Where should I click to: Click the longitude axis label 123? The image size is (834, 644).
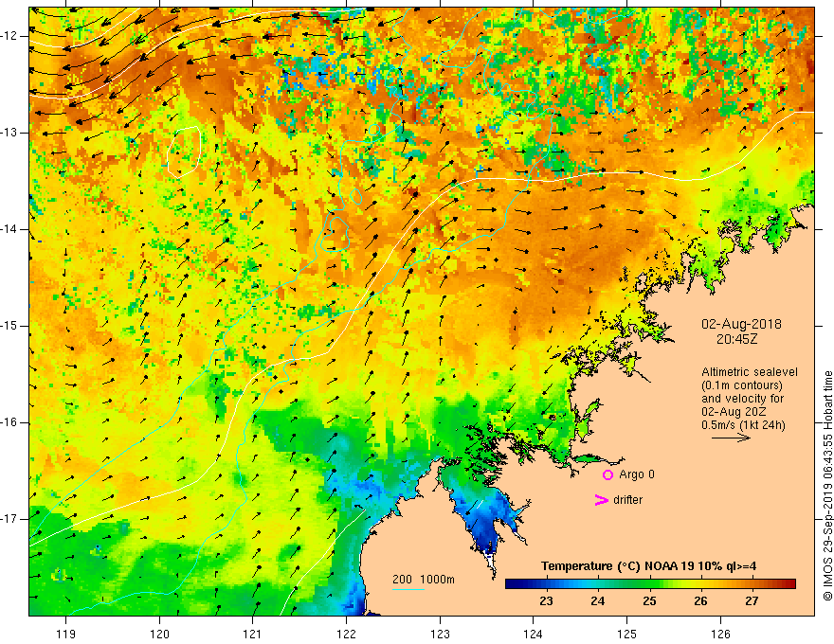click(440, 634)
